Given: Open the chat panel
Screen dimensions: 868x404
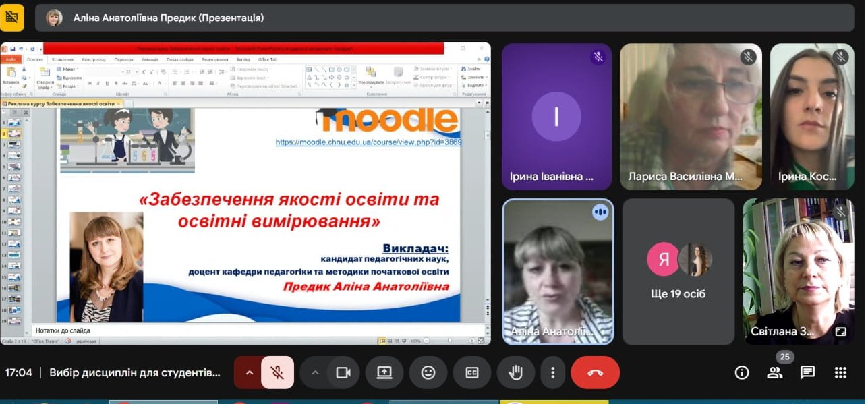Looking at the screenshot, I should tap(808, 372).
